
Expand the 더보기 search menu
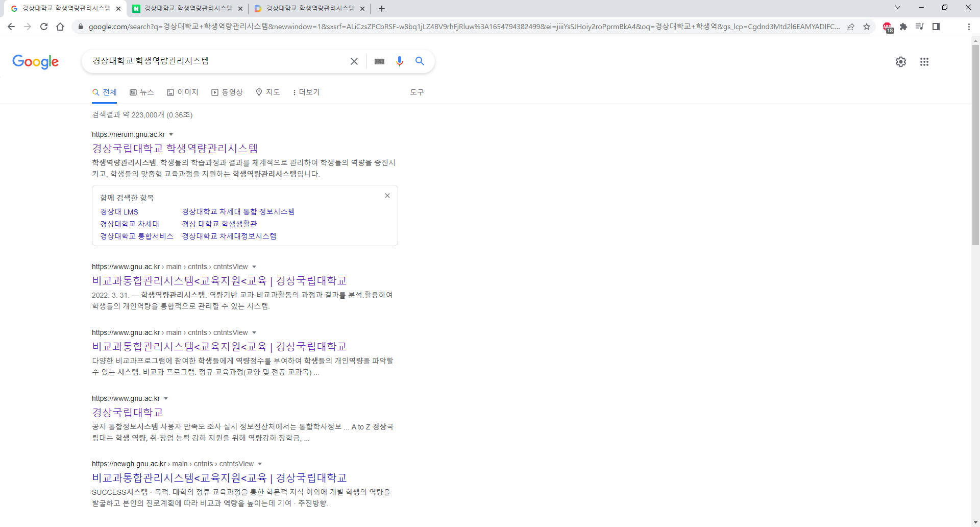point(306,92)
